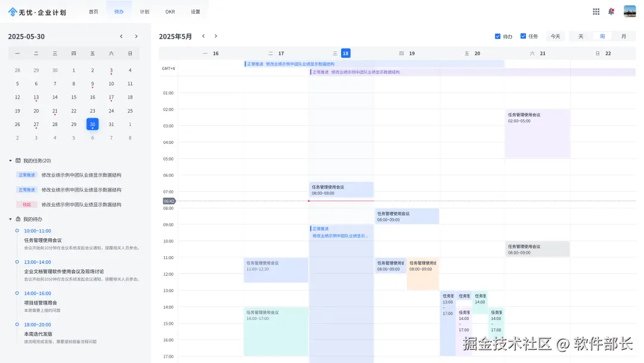644x363 pixels.
Task: Click the calendar icon beside 我的任务(20)
Action: click(18, 161)
